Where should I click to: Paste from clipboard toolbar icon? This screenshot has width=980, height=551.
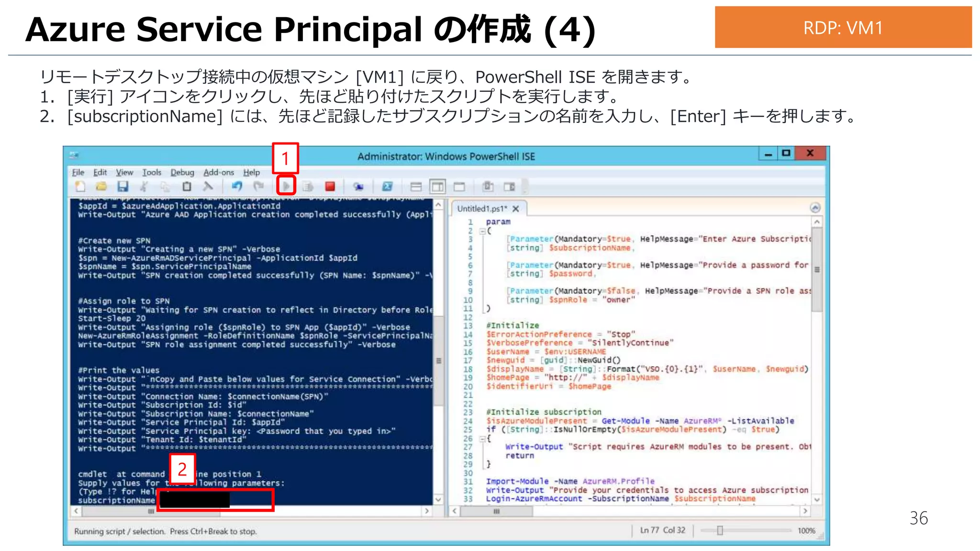pos(187,187)
